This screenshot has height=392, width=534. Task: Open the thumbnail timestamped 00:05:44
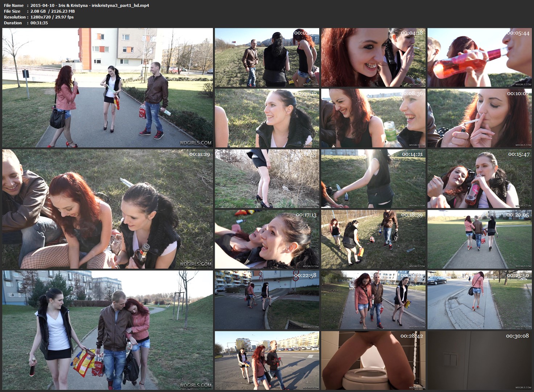point(480,58)
